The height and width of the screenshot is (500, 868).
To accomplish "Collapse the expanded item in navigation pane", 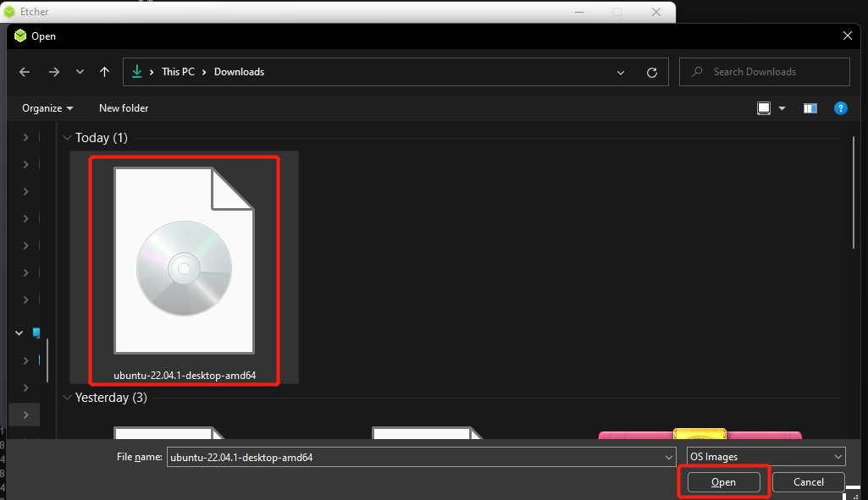I will (x=19, y=333).
